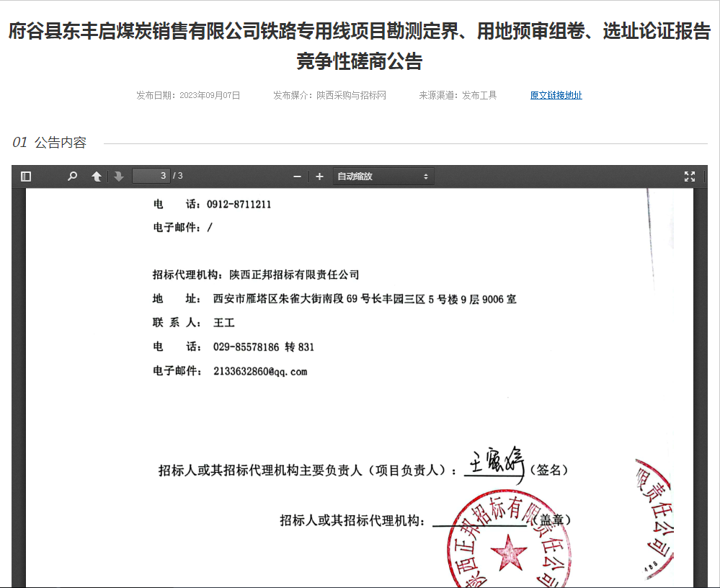Screen dimensions: 720x588
Task: Click the 来源渠道：发布工具 text
Action: click(x=458, y=95)
